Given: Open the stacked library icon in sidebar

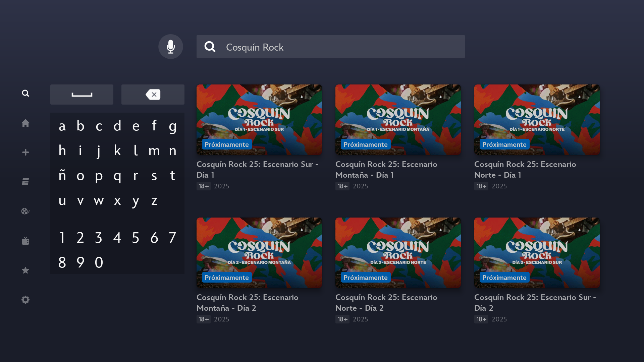Looking at the screenshot, I should 25,182.
